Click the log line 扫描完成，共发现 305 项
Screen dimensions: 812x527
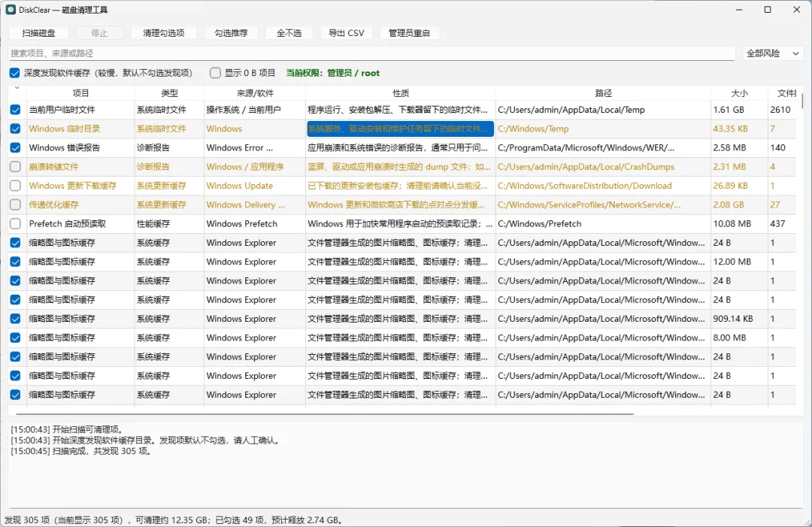(81, 451)
